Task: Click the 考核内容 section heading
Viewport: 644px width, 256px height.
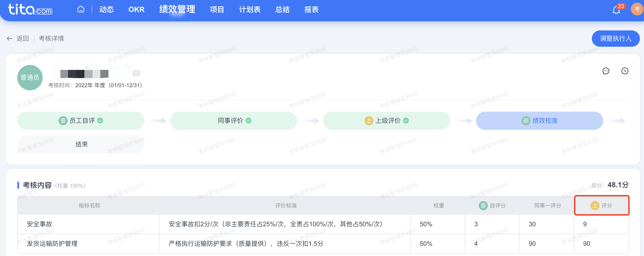Action: tap(37, 185)
